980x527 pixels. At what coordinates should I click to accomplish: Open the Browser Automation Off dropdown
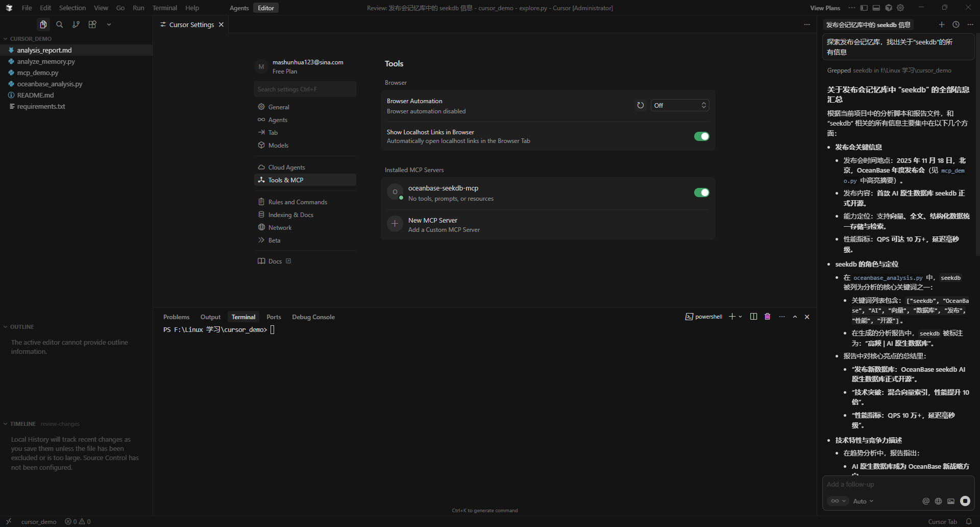coord(680,105)
